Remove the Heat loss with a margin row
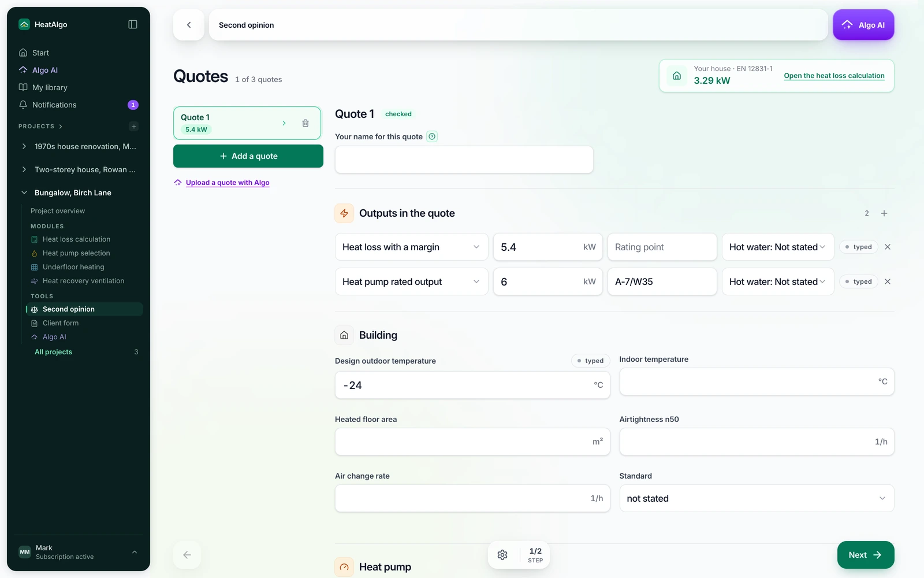The width and height of the screenshot is (924, 578). point(888,247)
